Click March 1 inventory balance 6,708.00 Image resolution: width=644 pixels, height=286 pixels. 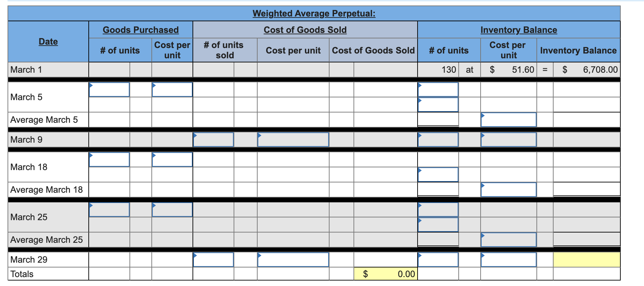pos(600,70)
